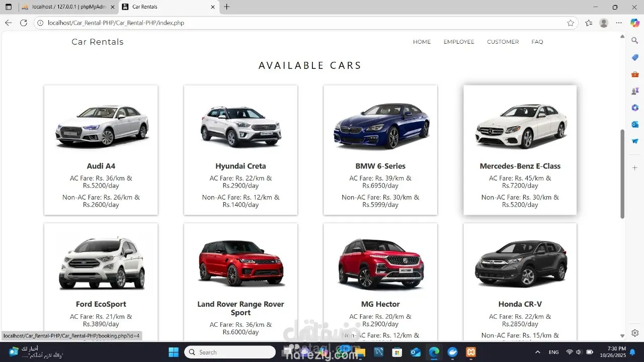Go to HOME in the site navigation
Image resolution: width=644 pixels, height=362 pixels.
click(x=422, y=42)
